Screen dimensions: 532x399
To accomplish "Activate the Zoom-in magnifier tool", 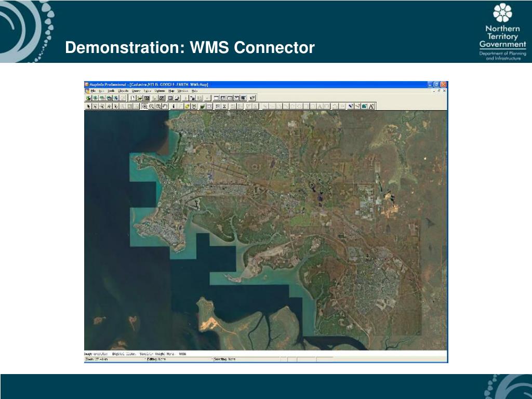I will click(x=145, y=106).
